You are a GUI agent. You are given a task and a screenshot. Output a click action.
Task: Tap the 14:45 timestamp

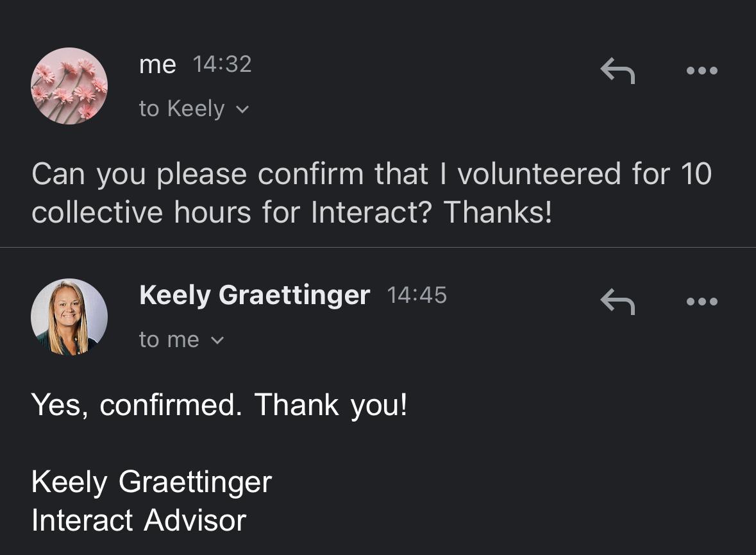point(417,295)
